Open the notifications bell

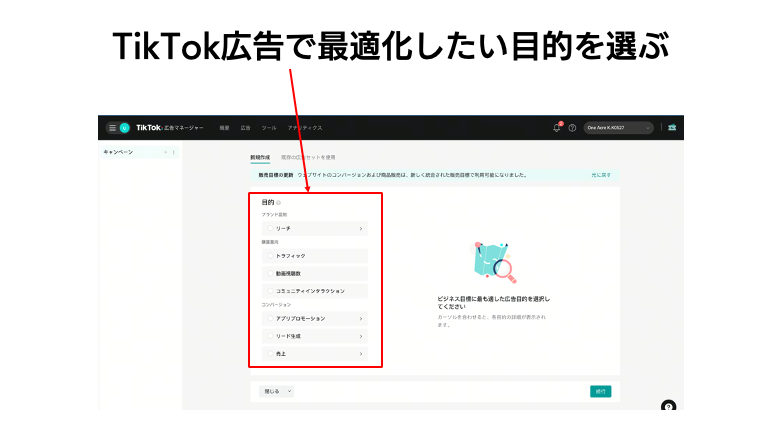557,128
